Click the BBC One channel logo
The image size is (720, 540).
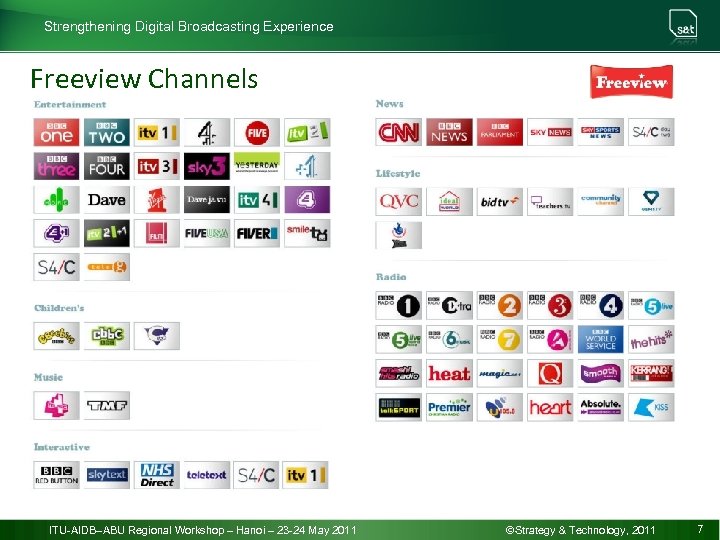(56, 132)
